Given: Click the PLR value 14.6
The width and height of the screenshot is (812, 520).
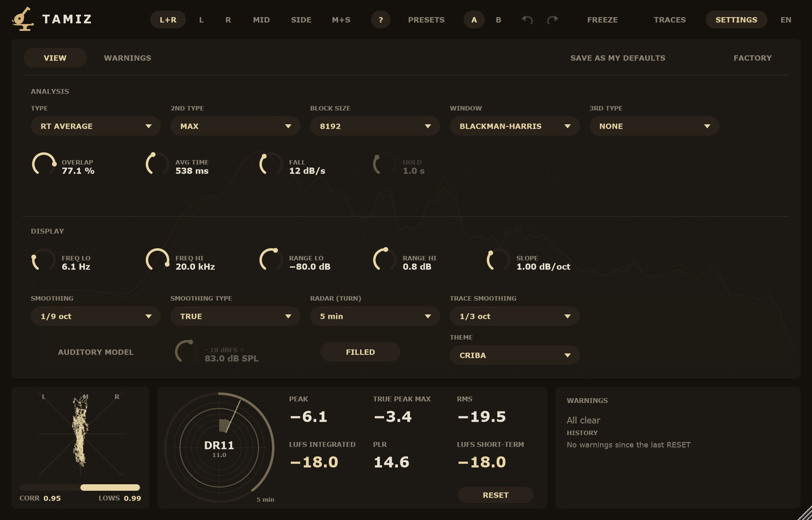Looking at the screenshot, I should coord(391,462).
